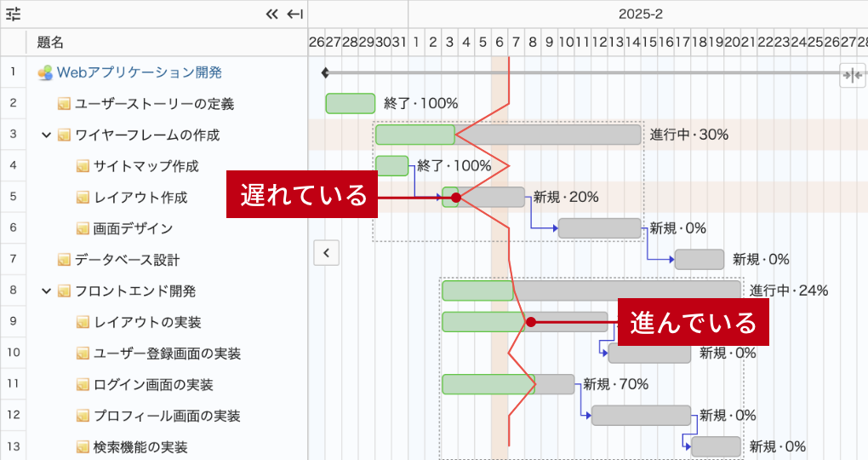Click the データベース設計 gray Gantt bar

pyautogui.click(x=700, y=259)
